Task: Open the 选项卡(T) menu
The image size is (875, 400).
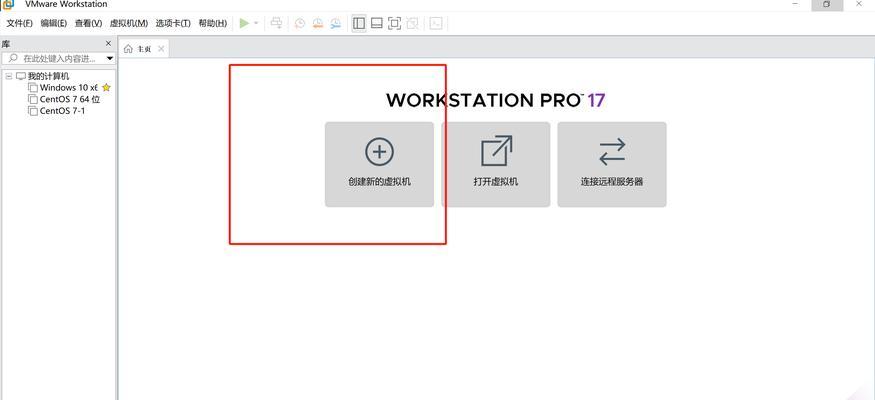Action: click(173, 23)
